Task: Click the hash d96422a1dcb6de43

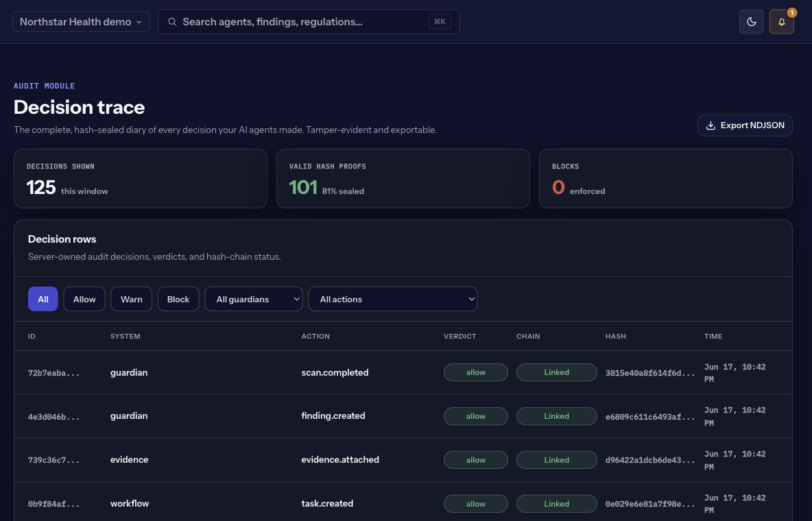Action: click(650, 460)
